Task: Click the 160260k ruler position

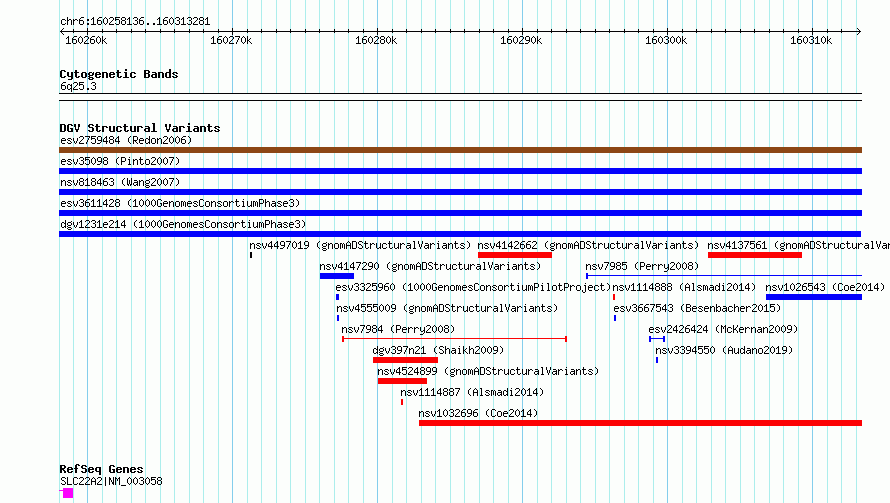Action: [x=86, y=40]
